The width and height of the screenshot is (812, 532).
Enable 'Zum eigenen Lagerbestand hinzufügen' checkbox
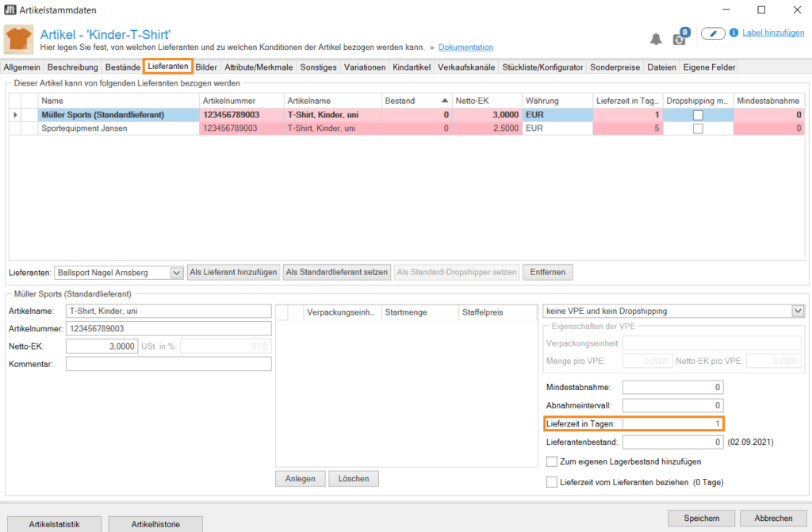pos(553,461)
